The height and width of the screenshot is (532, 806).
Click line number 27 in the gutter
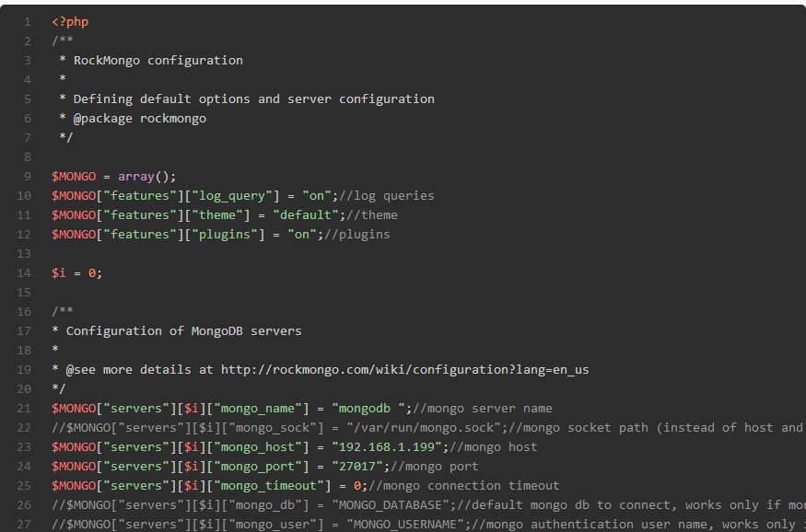pyautogui.click(x=24, y=524)
